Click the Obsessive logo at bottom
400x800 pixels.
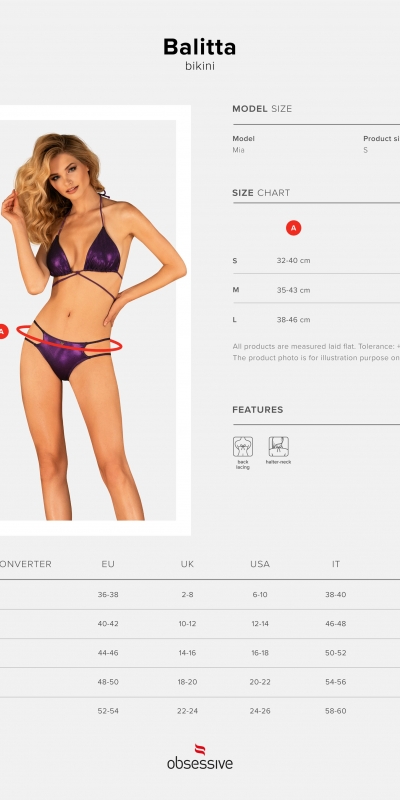pos(200,757)
